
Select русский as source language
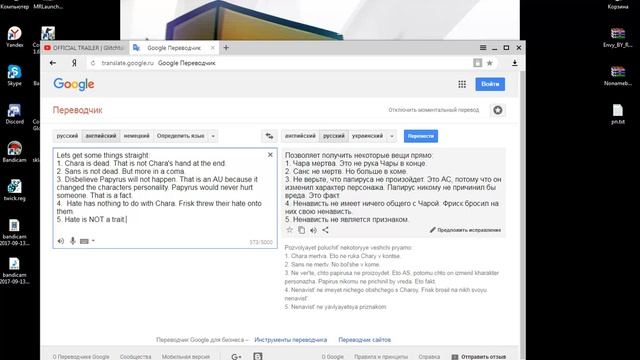[67, 136]
